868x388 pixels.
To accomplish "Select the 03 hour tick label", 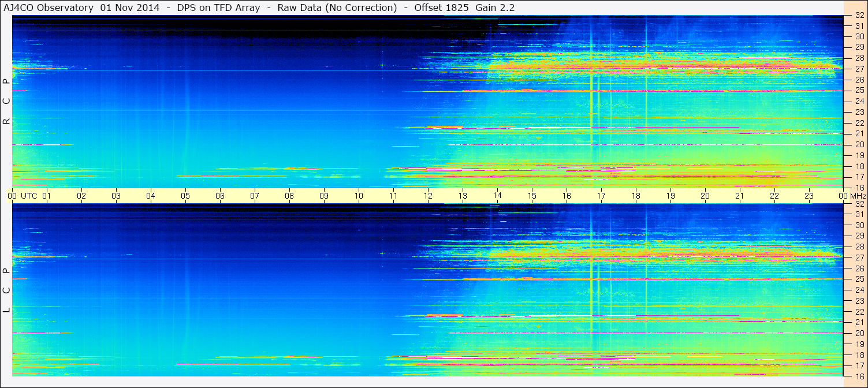I will pyautogui.click(x=116, y=196).
